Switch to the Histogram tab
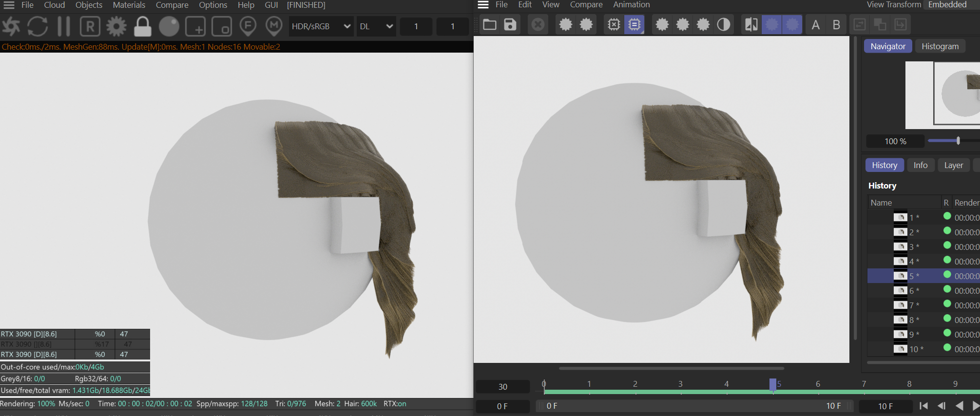The width and height of the screenshot is (980, 416). point(940,46)
